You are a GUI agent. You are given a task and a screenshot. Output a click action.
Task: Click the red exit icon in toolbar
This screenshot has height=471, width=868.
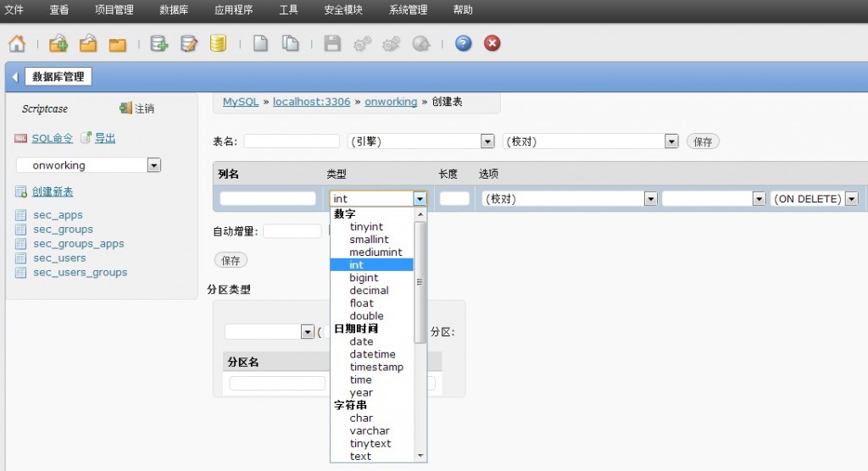[492, 43]
